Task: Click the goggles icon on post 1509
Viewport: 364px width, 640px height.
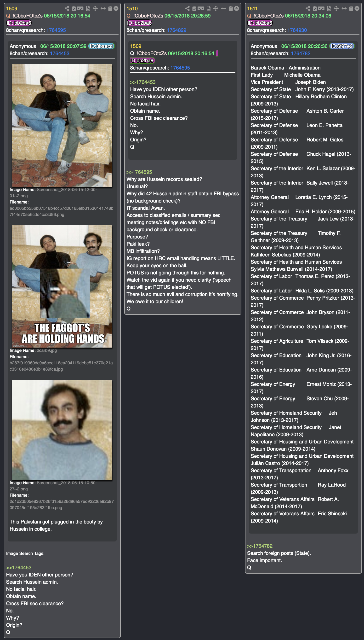Action: (80, 8)
